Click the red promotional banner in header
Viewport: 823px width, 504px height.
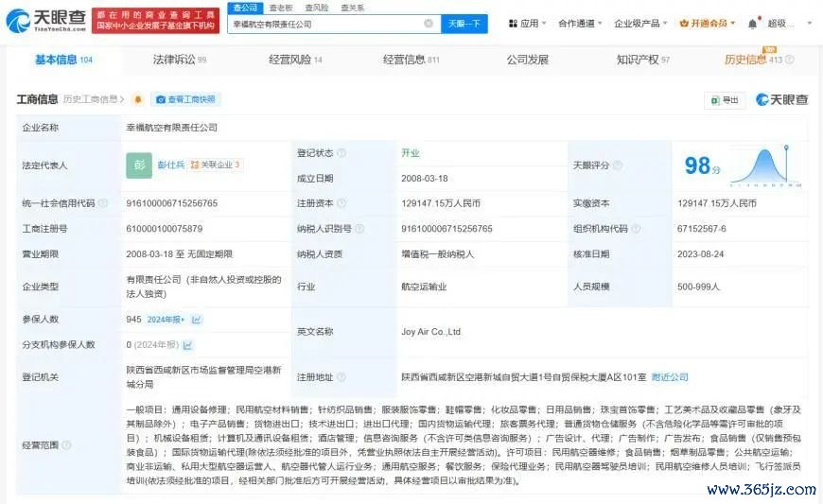point(155,21)
